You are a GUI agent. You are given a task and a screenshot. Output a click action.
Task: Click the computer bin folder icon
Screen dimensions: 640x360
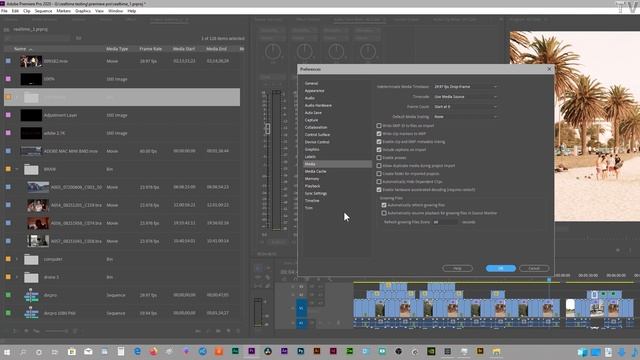point(31,259)
